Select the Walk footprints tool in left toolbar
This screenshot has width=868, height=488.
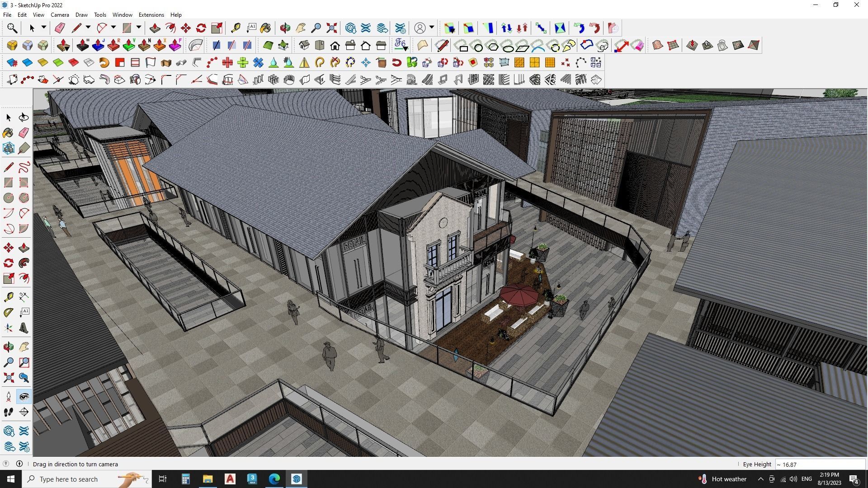pyautogui.click(x=9, y=412)
